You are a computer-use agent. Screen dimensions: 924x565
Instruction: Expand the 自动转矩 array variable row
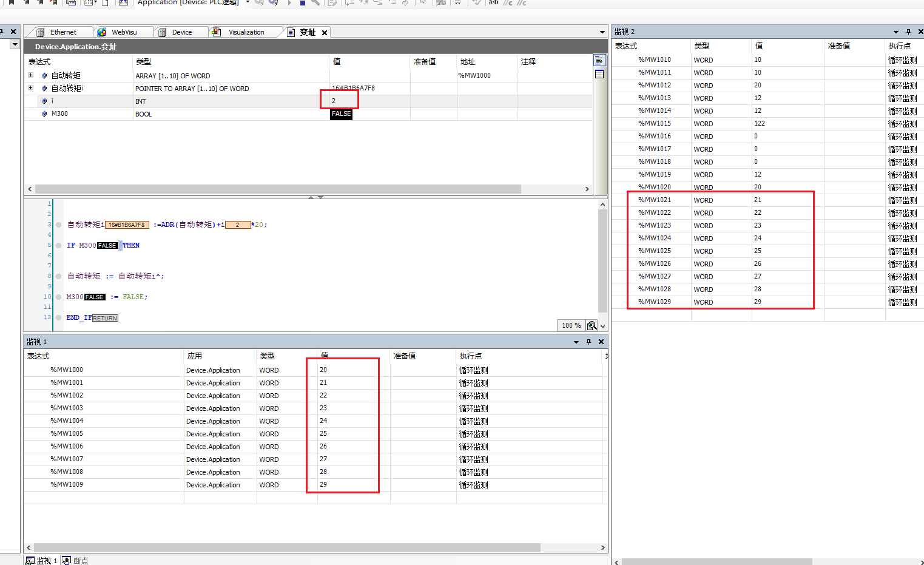(x=30, y=75)
